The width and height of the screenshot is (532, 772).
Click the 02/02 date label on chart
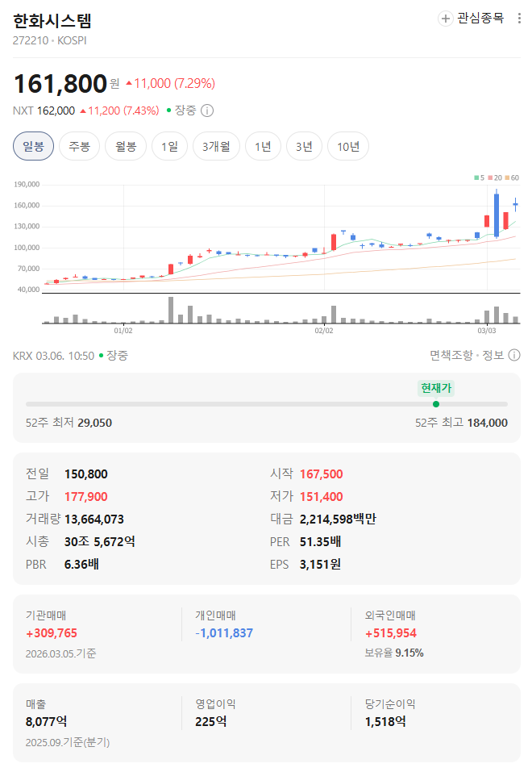[x=324, y=331]
